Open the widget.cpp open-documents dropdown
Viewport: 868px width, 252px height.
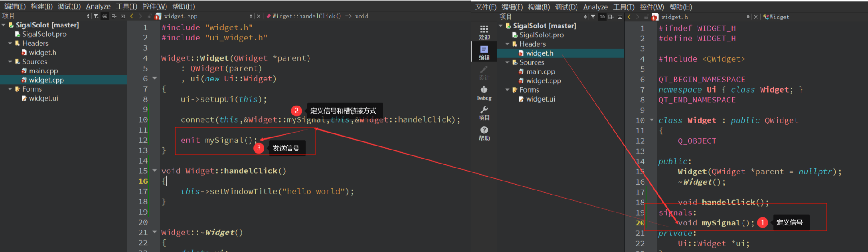pyautogui.click(x=251, y=16)
